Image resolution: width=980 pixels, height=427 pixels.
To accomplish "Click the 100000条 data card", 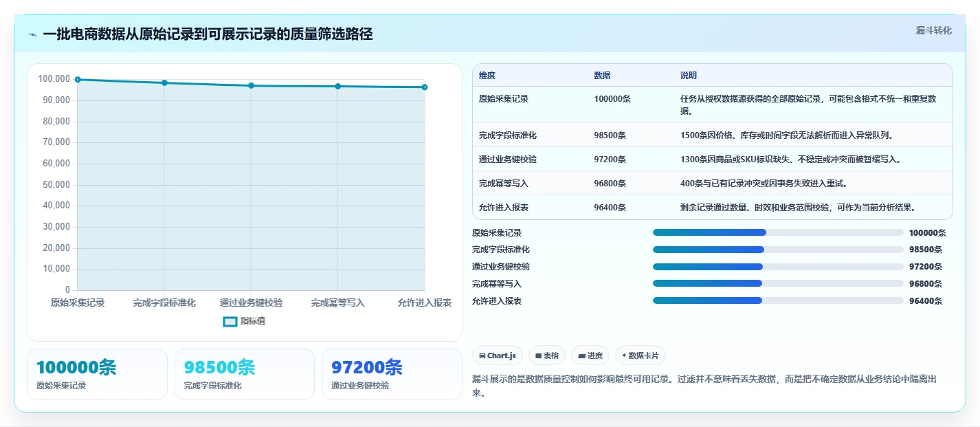I will [x=97, y=374].
